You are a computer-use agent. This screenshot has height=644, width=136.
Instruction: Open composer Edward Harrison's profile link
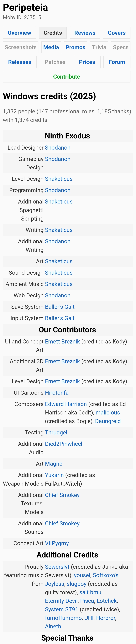click(x=66, y=404)
